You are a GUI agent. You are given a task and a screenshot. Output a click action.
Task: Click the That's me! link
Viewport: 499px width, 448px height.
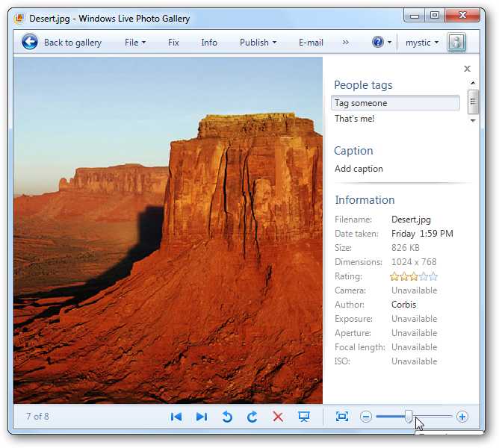click(x=355, y=119)
